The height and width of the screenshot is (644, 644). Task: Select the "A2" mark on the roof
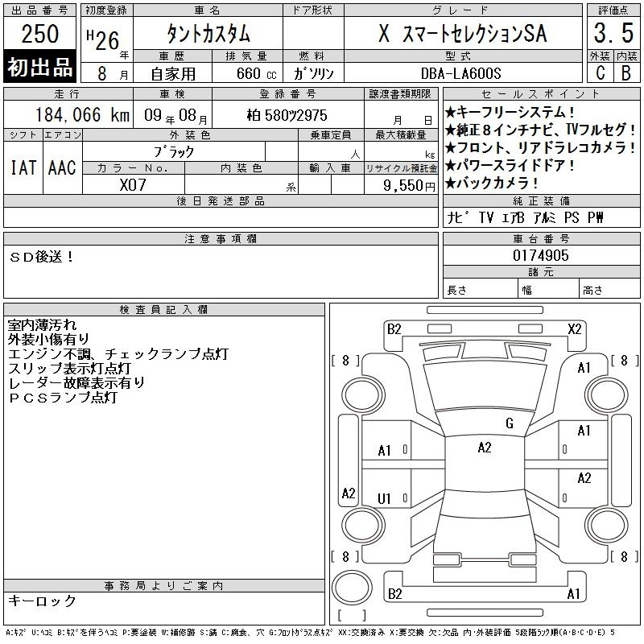[485, 448]
